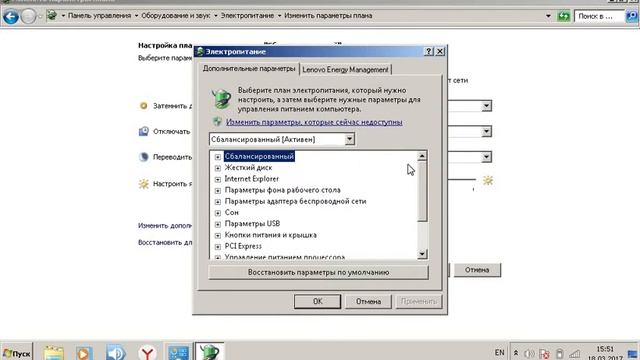Click the power plan battery icon in dialog

tap(222, 99)
